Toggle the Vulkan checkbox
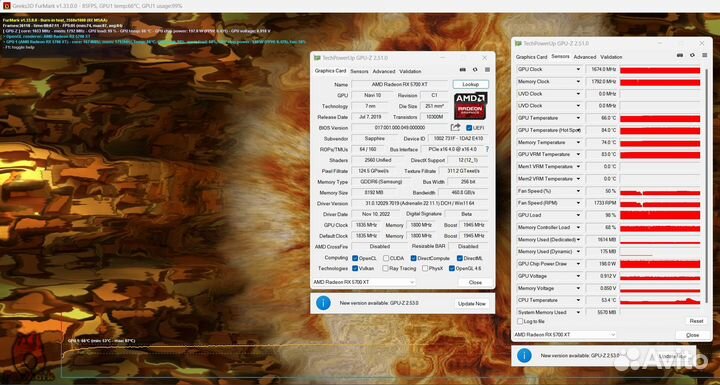This screenshot has width=720, height=385. click(x=355, y=268)
